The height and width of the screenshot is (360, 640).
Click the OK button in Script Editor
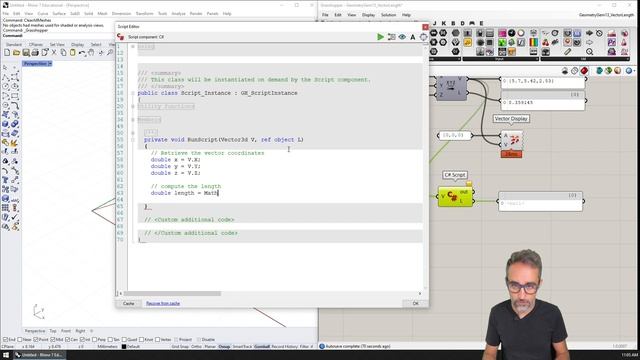coord(415,304)
